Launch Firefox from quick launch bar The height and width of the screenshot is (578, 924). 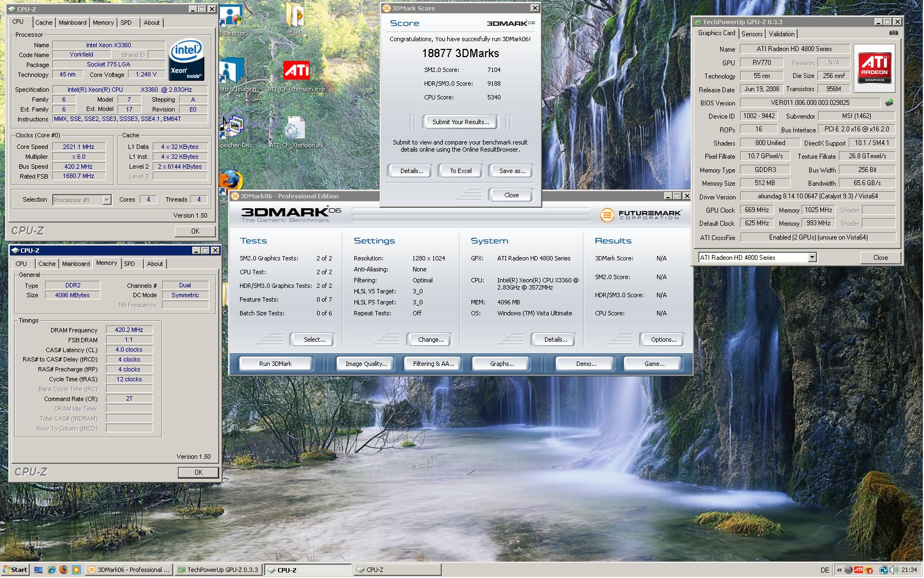(x=64, y=570)
